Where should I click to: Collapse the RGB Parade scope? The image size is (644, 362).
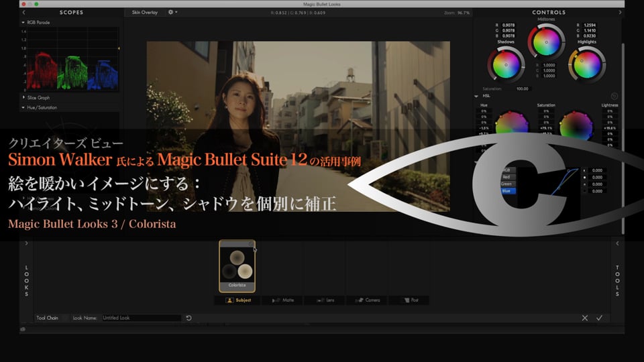[x=23, y=23]
